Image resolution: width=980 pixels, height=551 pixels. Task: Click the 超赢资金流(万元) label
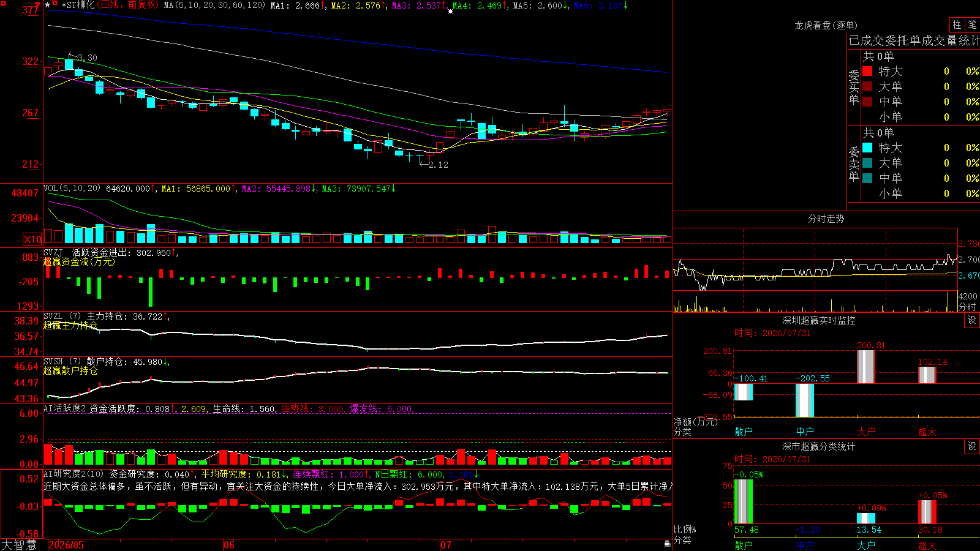point(79,261)
